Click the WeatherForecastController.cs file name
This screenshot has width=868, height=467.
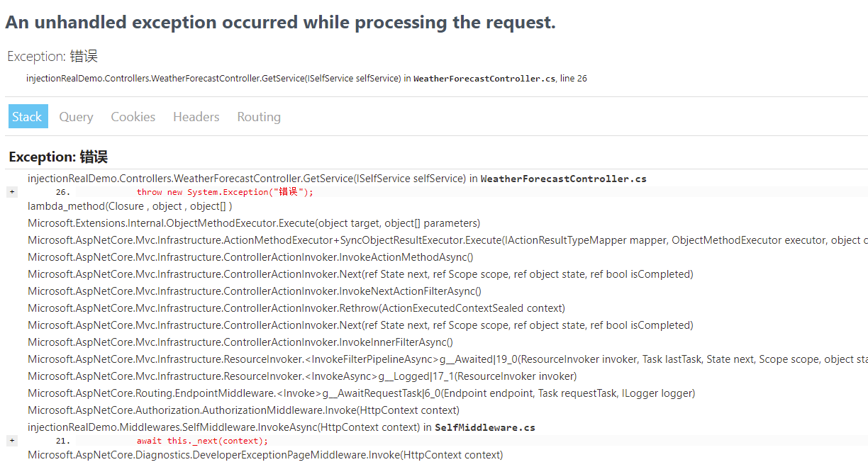pos(563,179)
